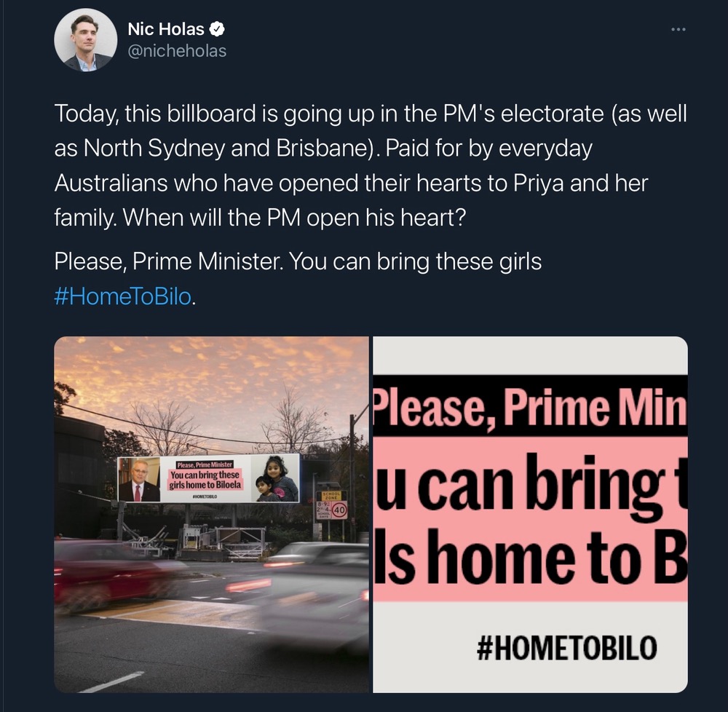
Task: Select the billboard headline in street photo
Action: tap(205, 477)
